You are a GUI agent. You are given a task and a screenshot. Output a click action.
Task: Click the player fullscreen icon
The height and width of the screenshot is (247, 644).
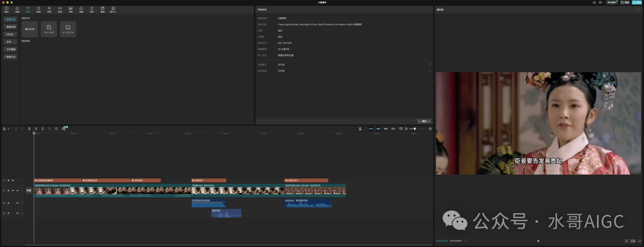click(x=640, y=241)
